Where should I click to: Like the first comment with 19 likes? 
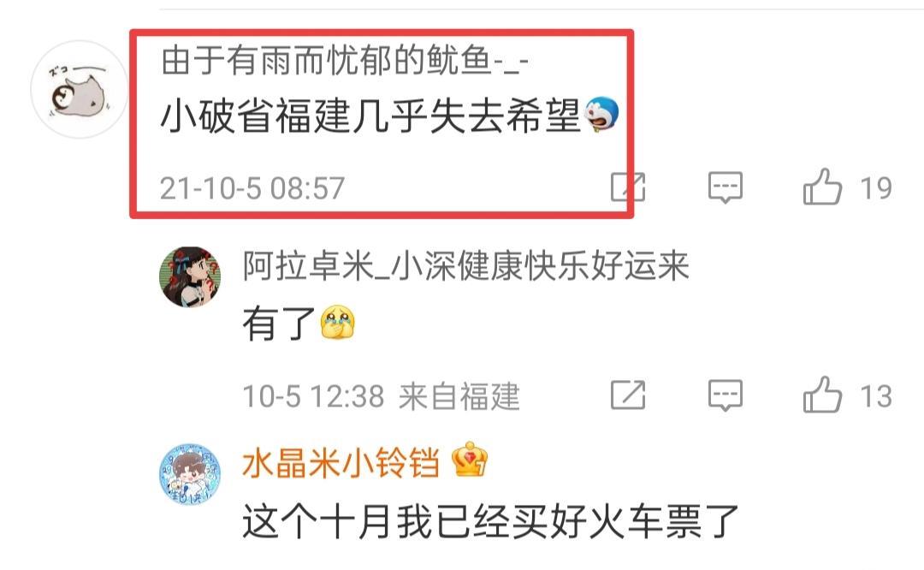click(x=823, y=187)
